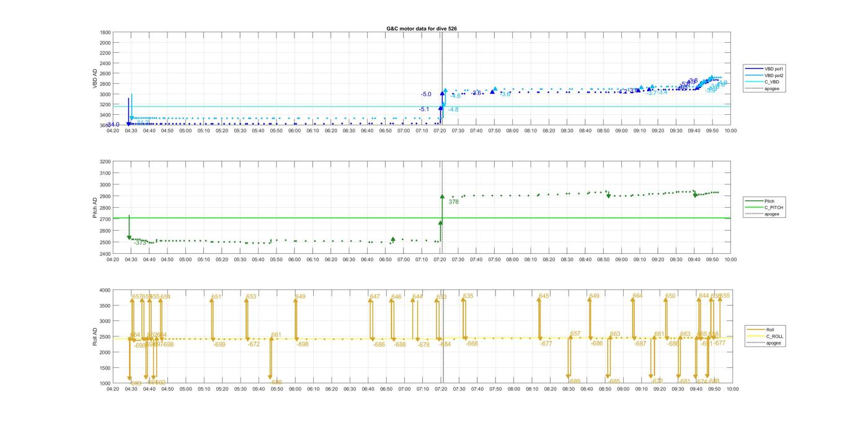This screenshot has height=430, width=868.
Task: Click the '04:20' tick under the VBD plot
Action: 113,131
